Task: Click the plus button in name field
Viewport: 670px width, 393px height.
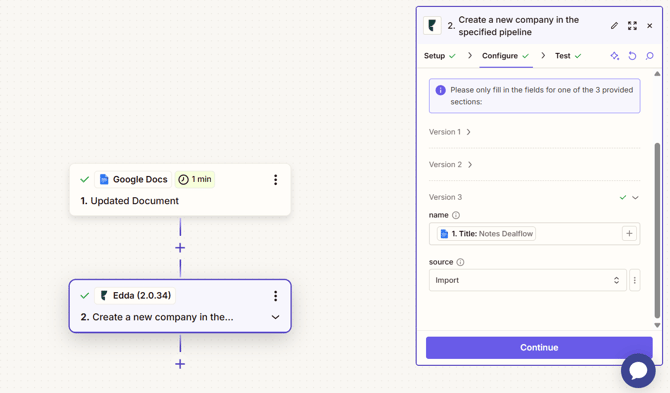Action: [629, 234]
